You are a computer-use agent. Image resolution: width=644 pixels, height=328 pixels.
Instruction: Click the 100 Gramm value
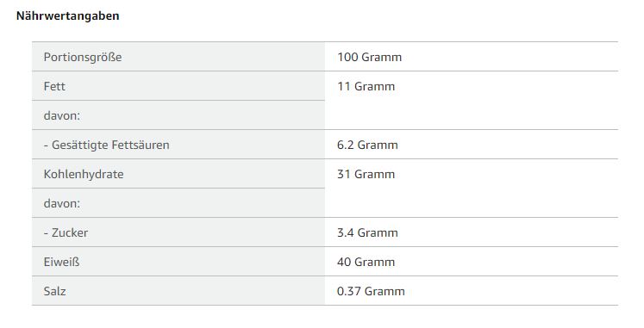point(369,57)
